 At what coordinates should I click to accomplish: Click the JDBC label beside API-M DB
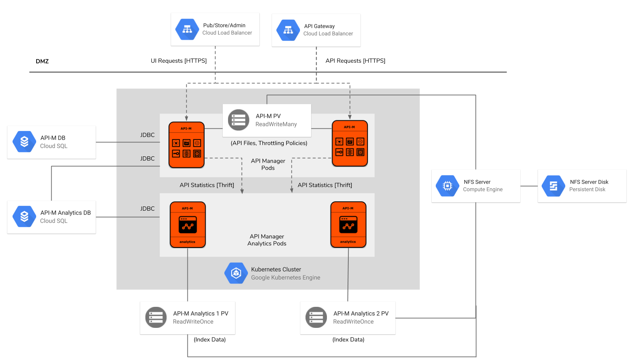click(148, 135)
